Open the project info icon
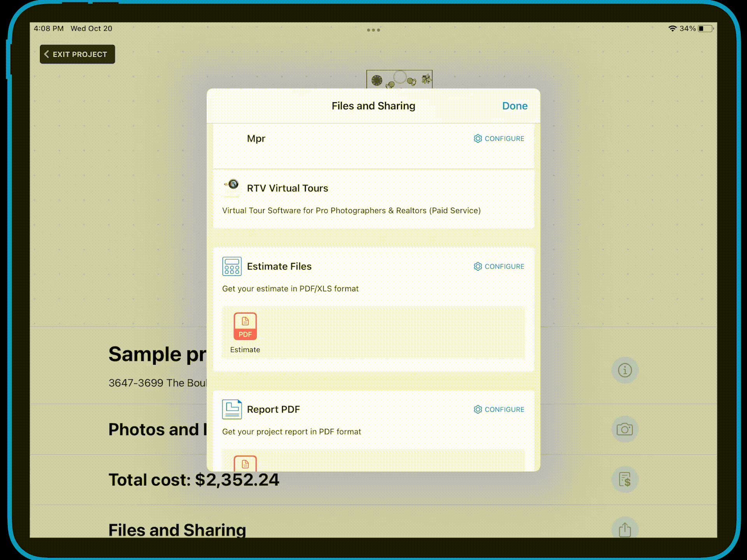 [x=625, y=370]
